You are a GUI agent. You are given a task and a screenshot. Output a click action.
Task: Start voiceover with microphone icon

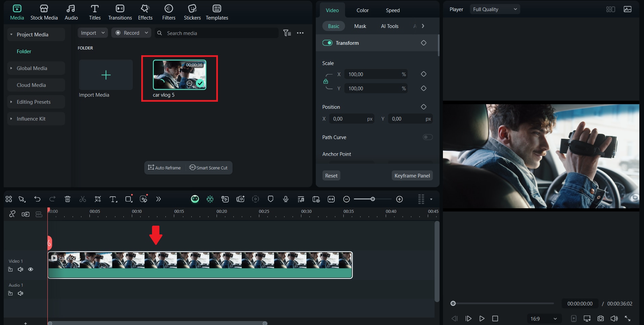coord(286,199)
